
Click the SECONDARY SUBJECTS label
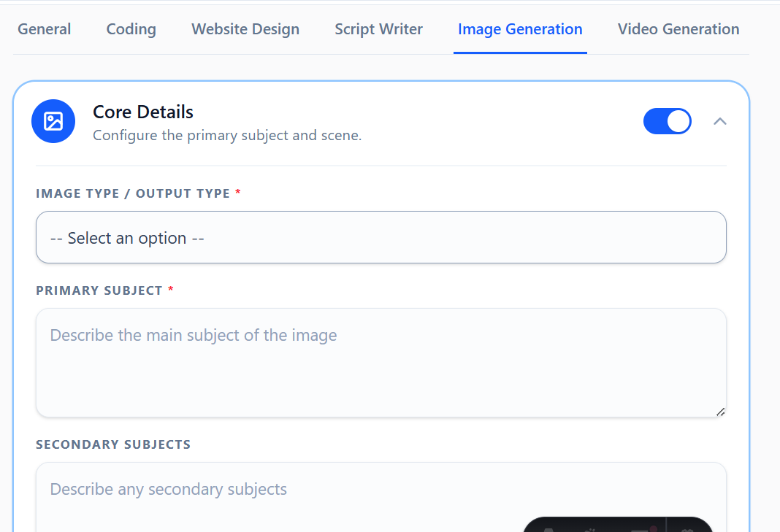pos(113,444)
